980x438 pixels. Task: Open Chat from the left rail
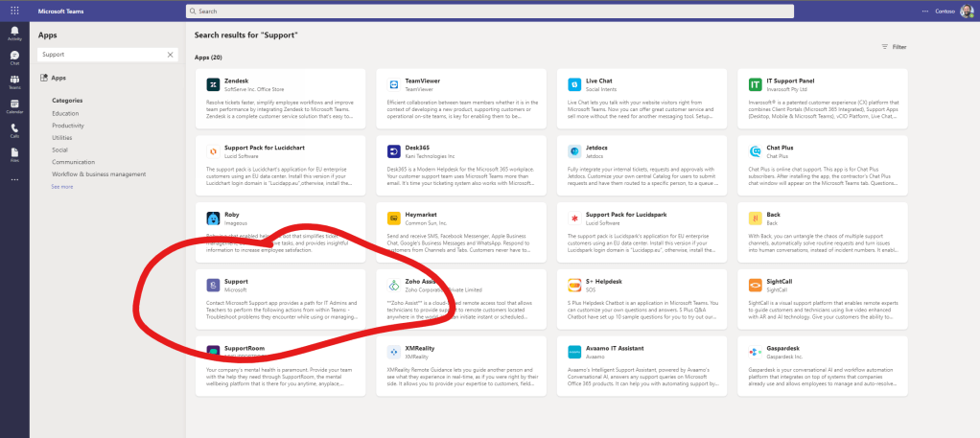(14, 58)
